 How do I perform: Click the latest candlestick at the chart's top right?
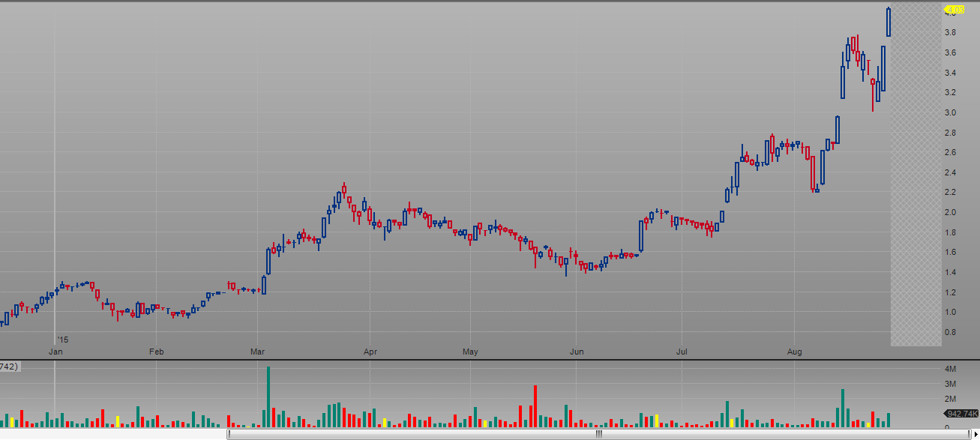click(889, 22)
